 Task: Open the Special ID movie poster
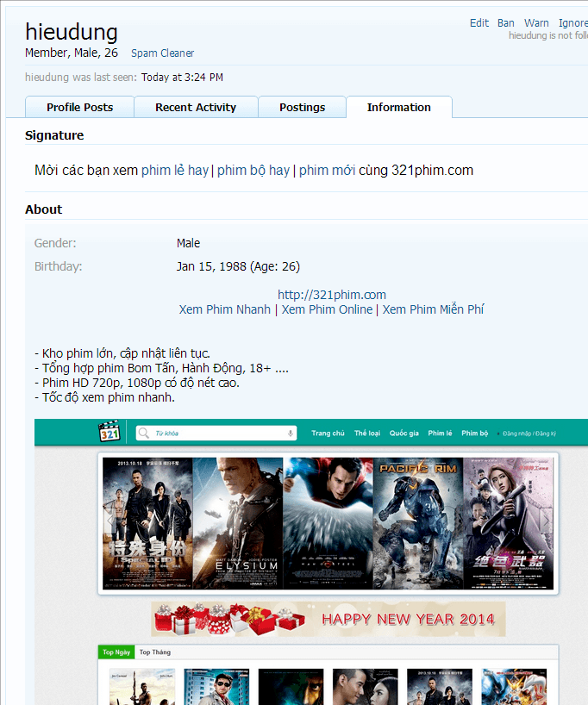pyautogui.click(x=147, y=523)
